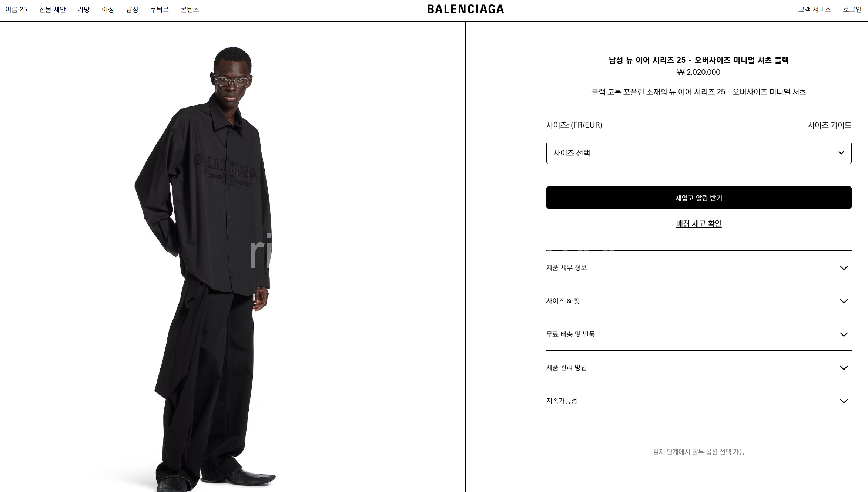The image size is (868, 492).
Task: Click the chevron beside 제품 관리 방법
Action: 844,368
